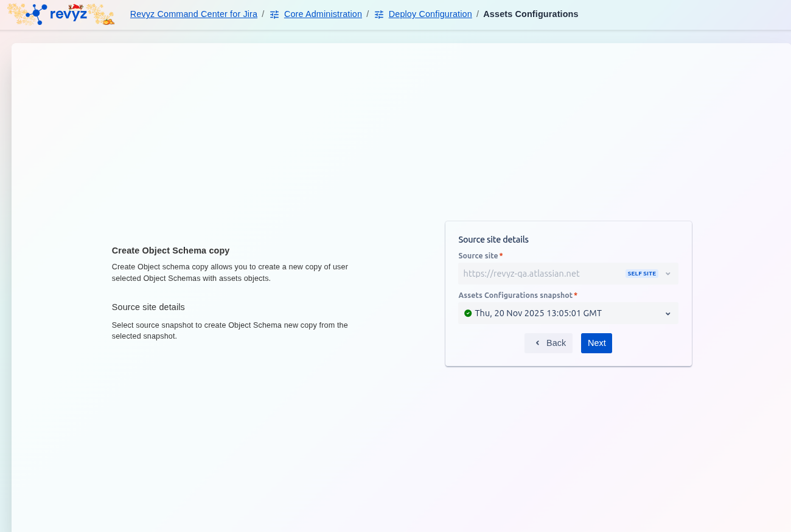Click the pumpkin decoration next to revyz logo
Screen dimensions: 791x532
click(108, 21)
